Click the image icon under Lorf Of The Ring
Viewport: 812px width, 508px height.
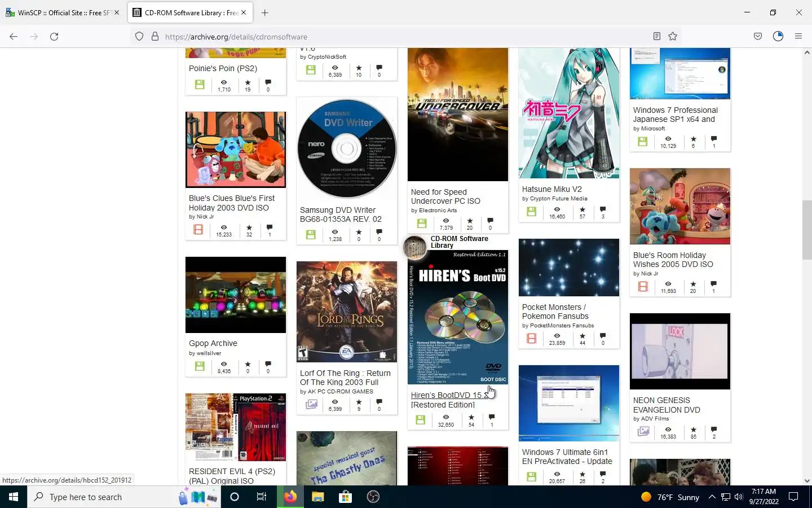coord(311,404)
